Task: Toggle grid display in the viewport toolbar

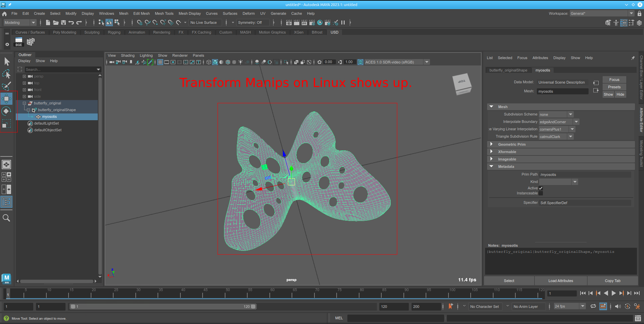Action: tap(160, 62)
